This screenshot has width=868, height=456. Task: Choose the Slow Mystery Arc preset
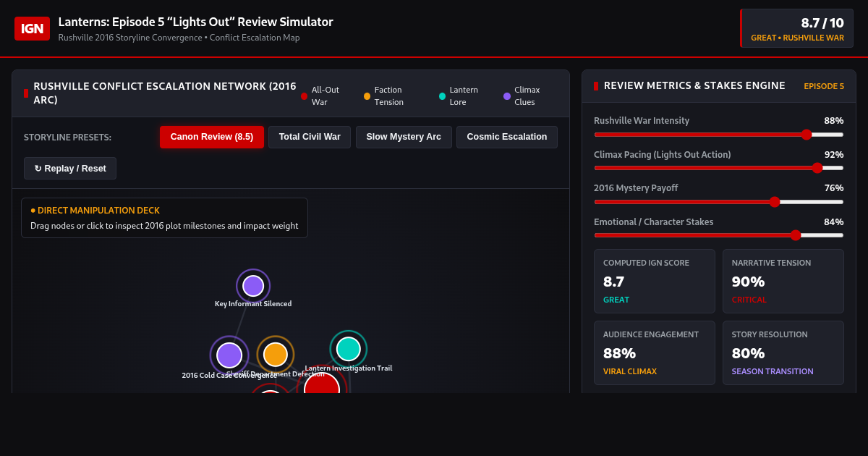click(x=404, y=137)
